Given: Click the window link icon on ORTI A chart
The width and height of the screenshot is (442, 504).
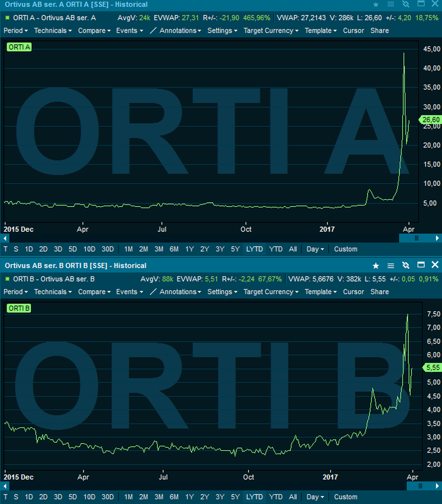Looking at the screenshot, I should pos(406,4).
